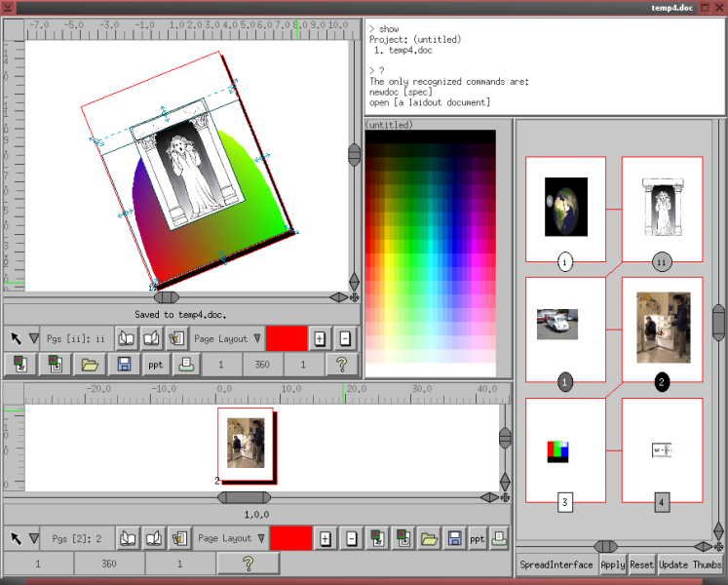Click the ppt button in the Pgs [2] toolbar
This screenshot has width=728, height=585.
pos(478,538)
